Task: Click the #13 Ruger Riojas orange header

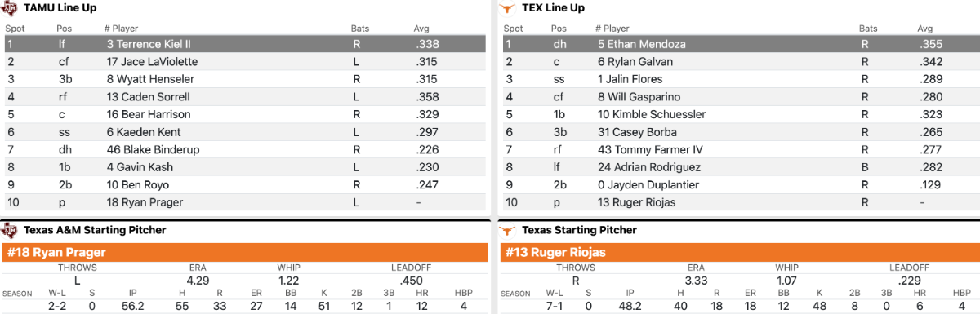Action: [x=739, y=252]
